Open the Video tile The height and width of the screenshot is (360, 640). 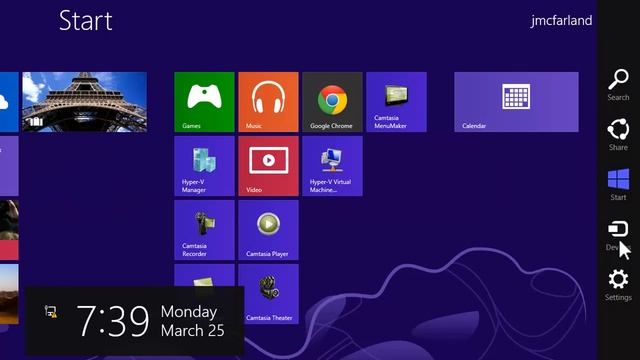coord(269,166)
